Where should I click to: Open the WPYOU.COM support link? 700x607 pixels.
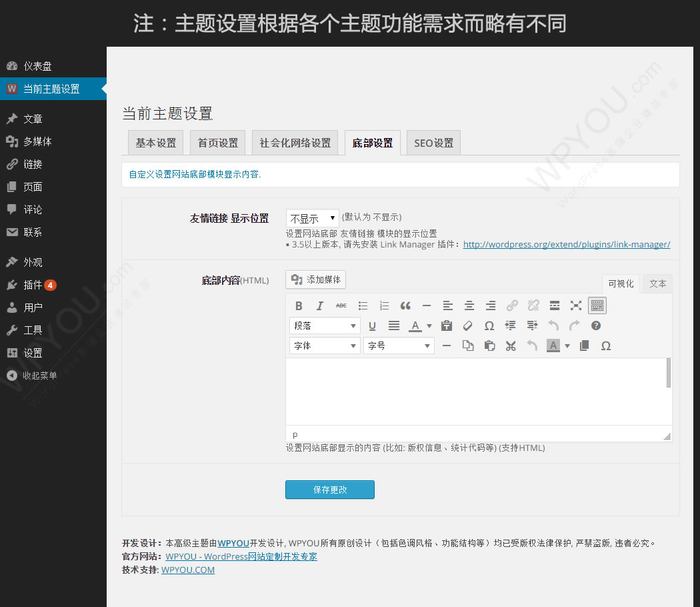[188, 570]
